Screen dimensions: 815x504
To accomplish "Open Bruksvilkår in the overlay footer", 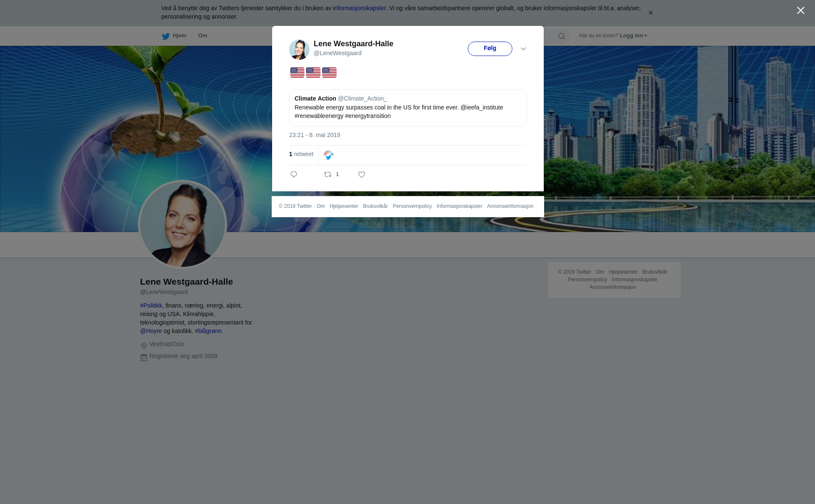I will 375,206.
